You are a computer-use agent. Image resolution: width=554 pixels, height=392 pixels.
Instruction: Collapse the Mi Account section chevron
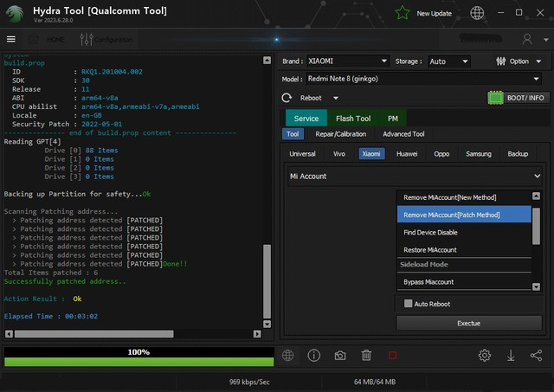(x=537, y=176)
